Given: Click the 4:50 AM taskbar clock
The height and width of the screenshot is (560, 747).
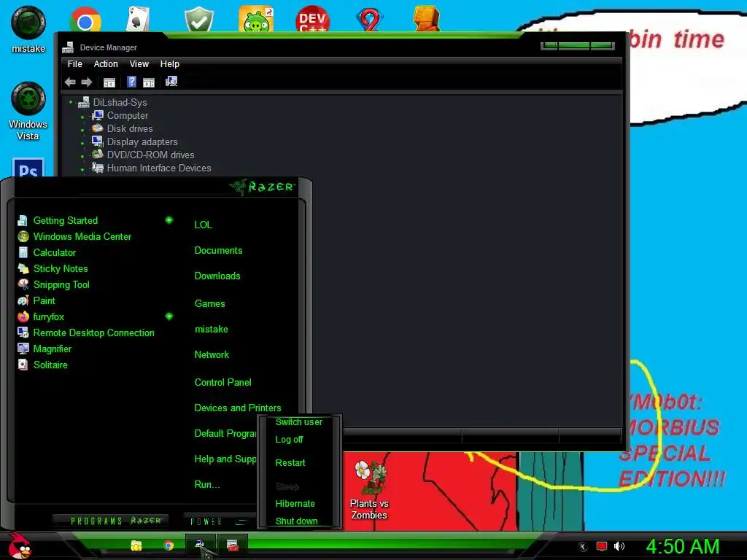Looking at the screenshot, I should (683, 547).
